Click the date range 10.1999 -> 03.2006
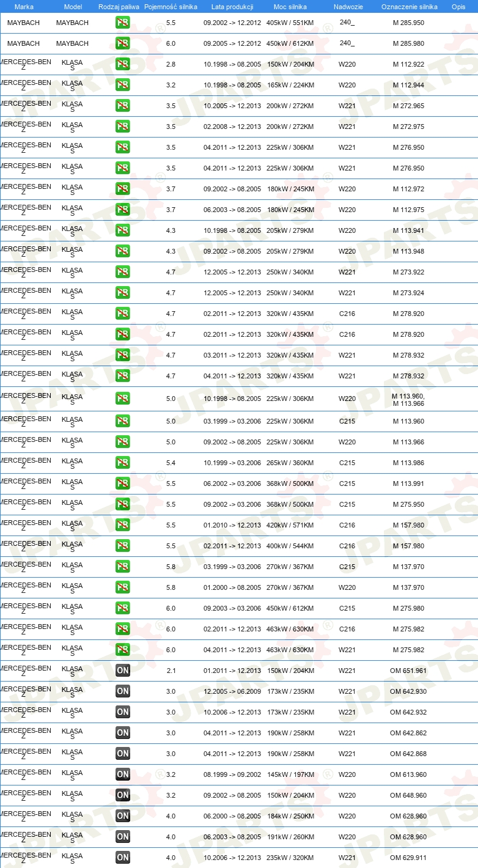The image size is (478, 868). pos(232,463)
